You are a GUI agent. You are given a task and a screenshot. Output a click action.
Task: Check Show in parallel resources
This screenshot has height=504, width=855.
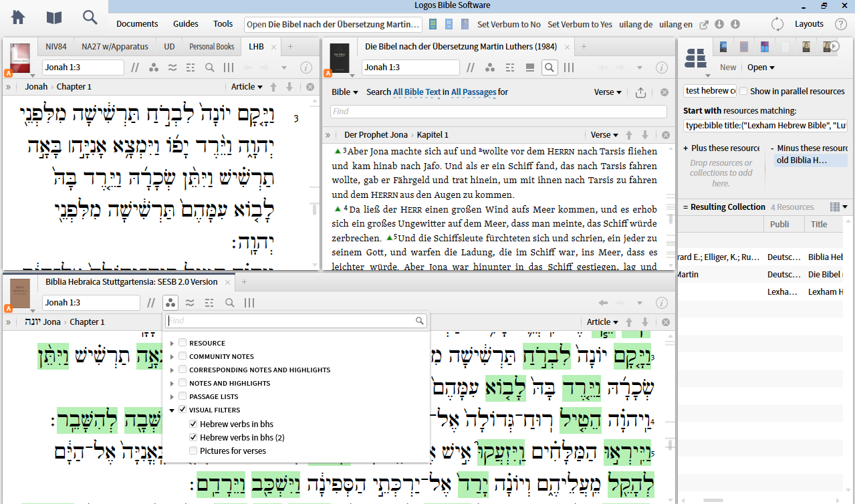click(743, 91)
